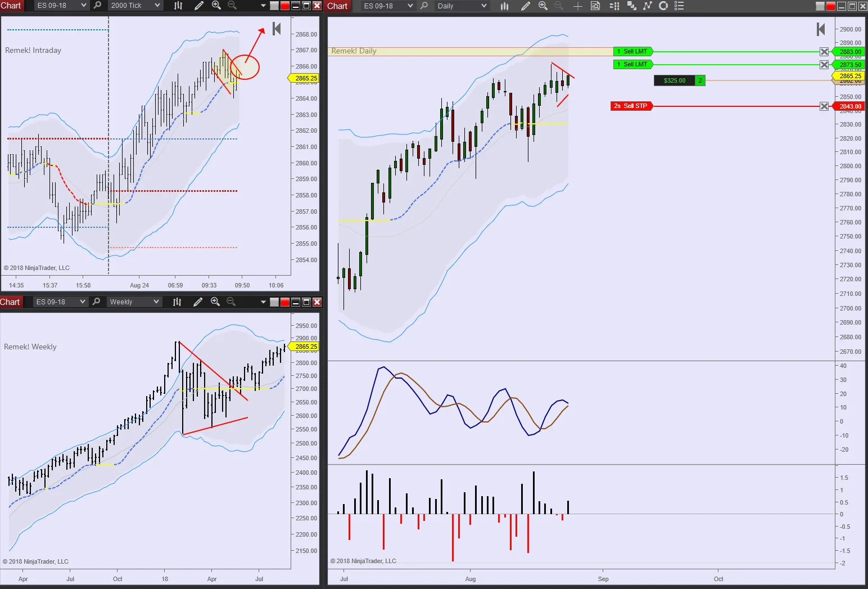The height and width of the screenshot is (589, 868).
Task: Open bar type settings in 2000 Tick chart
Action: (178, 5)
